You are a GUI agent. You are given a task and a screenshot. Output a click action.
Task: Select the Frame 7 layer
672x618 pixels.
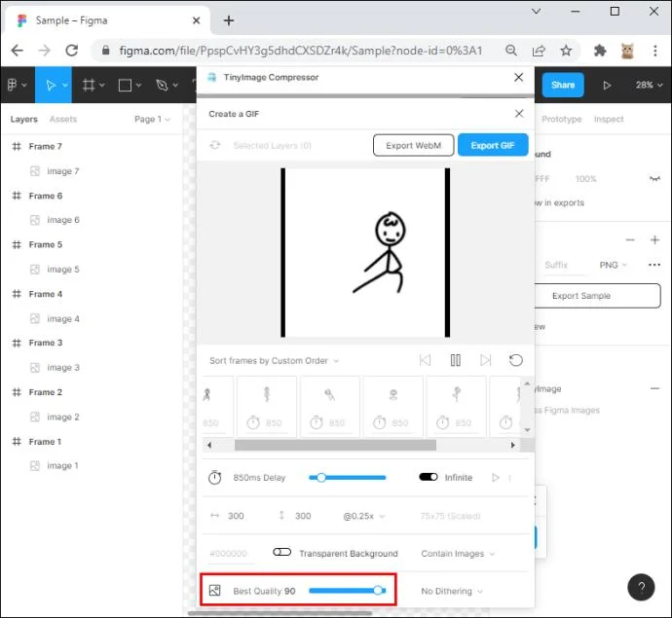(45, 146)
